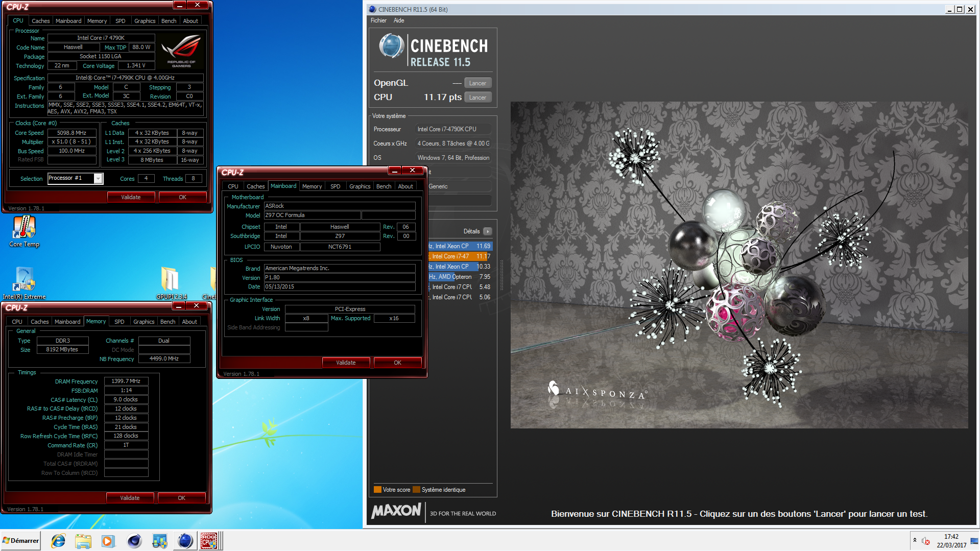Run the OpenGL test with Lancer

tap(478, 83)
